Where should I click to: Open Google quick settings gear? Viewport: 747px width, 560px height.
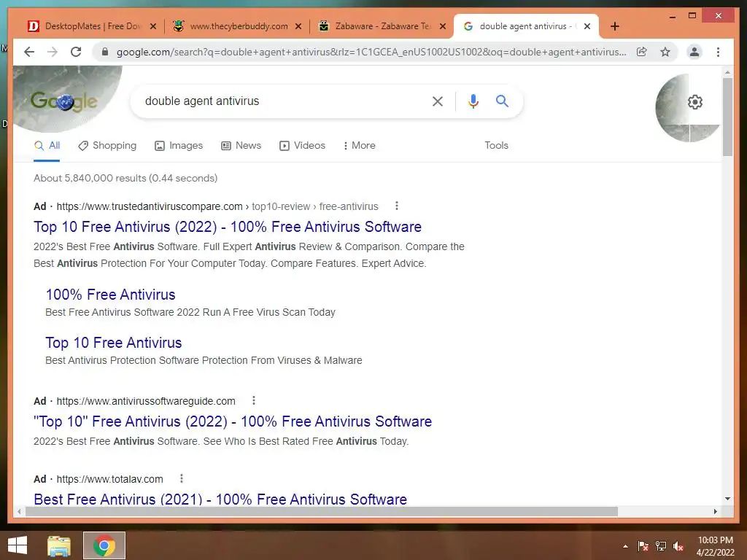pos(695,102)
